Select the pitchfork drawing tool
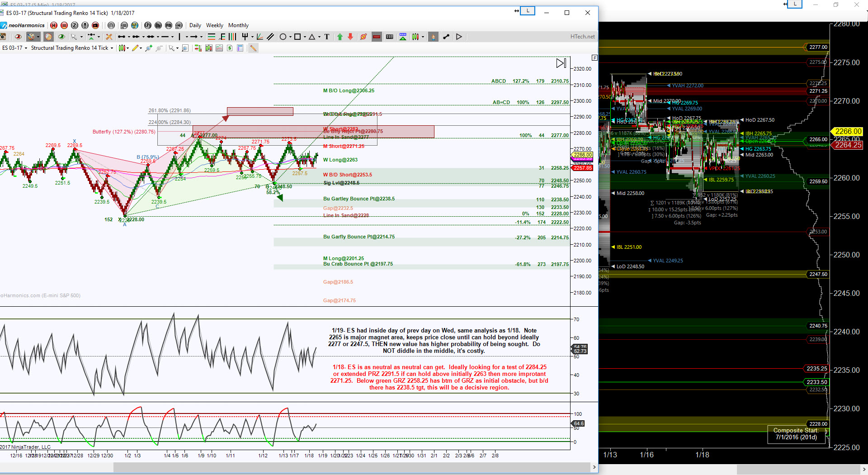 (245, 37)
